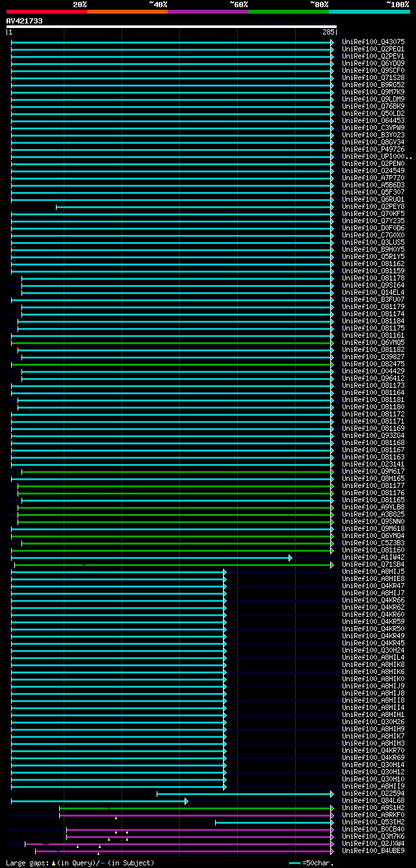Click label UniRef100_A8HIL4
The height and width of the screenshot is (868, 416).
coord(373,657)
